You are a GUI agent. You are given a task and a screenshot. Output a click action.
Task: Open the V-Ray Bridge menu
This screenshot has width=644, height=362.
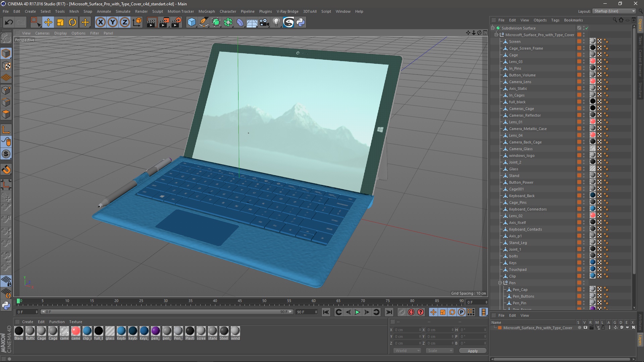pos(287,11)
